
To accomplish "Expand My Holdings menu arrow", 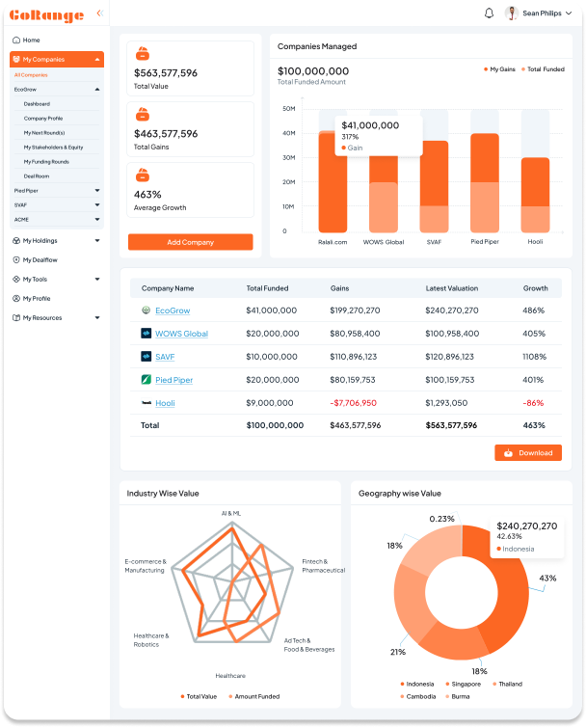I will 97,240.
